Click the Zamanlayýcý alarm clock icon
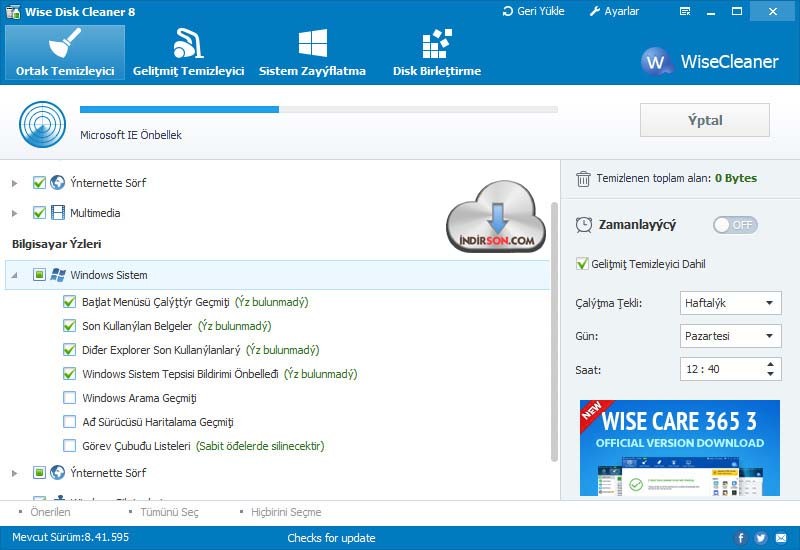Screen dimensions: 800x550 click(x=584, y=225)
